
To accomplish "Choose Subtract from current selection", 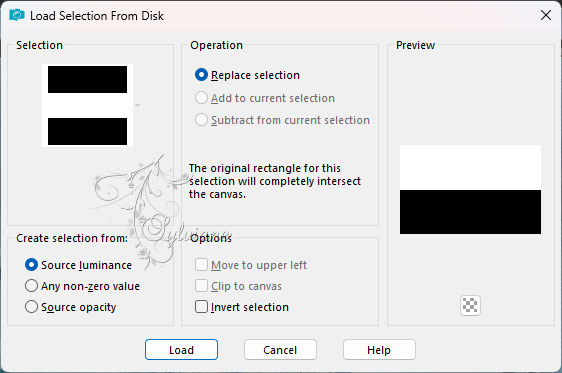I will coord(282,120).
